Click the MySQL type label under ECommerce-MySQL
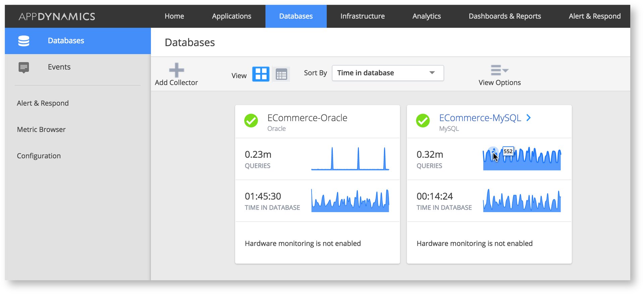This screenshot has height=294, width=644. pos(449,129)
